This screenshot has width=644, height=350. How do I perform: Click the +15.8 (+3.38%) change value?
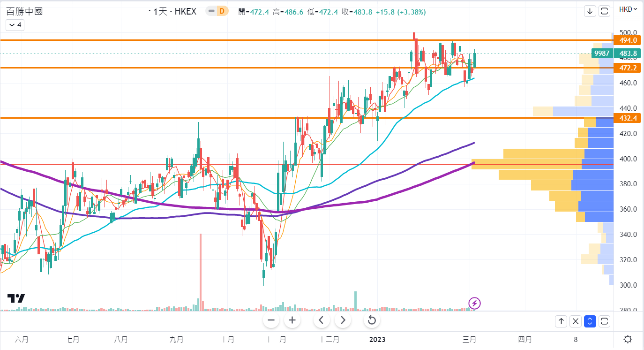(x=401, y=12)
